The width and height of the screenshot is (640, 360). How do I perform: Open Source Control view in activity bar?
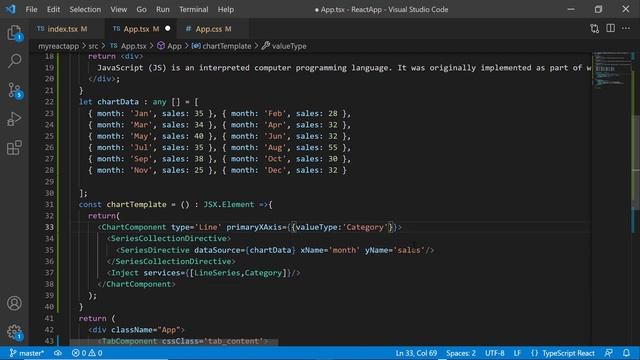tap(15, 90)
